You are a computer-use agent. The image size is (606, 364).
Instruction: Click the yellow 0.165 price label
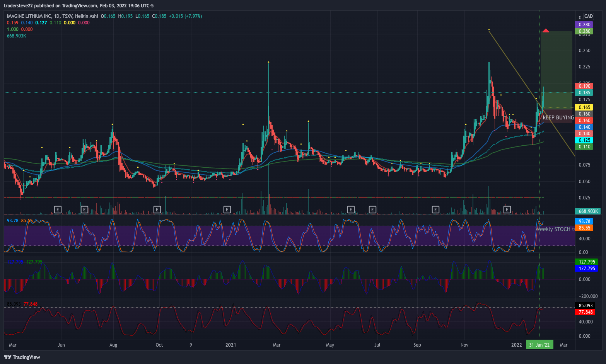tap(584, 107)
